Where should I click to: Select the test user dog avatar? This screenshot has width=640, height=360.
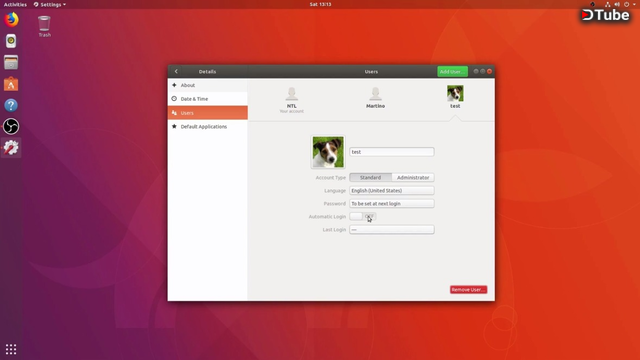[x=455, y=93]
